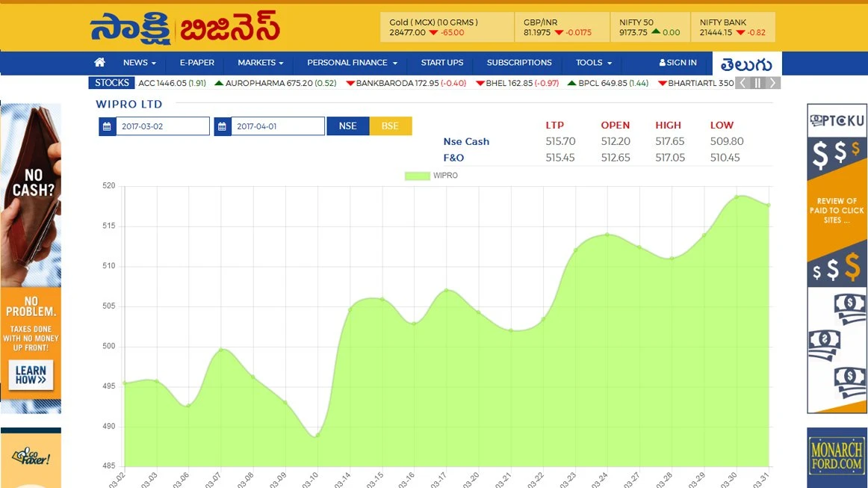Pause the stock ticker scrolling
The image size is (868, 488).
(757, 83)
